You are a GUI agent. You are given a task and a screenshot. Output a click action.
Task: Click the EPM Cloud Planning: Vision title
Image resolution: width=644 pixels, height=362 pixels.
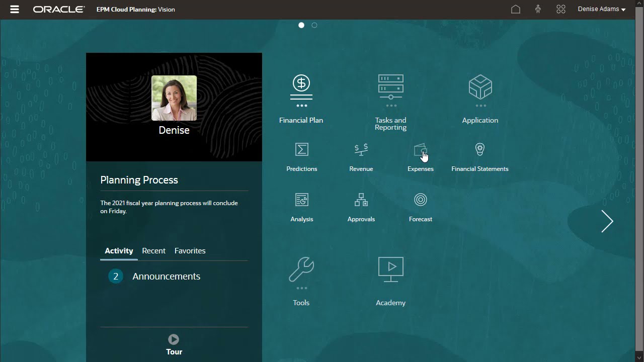click(136, 10)
